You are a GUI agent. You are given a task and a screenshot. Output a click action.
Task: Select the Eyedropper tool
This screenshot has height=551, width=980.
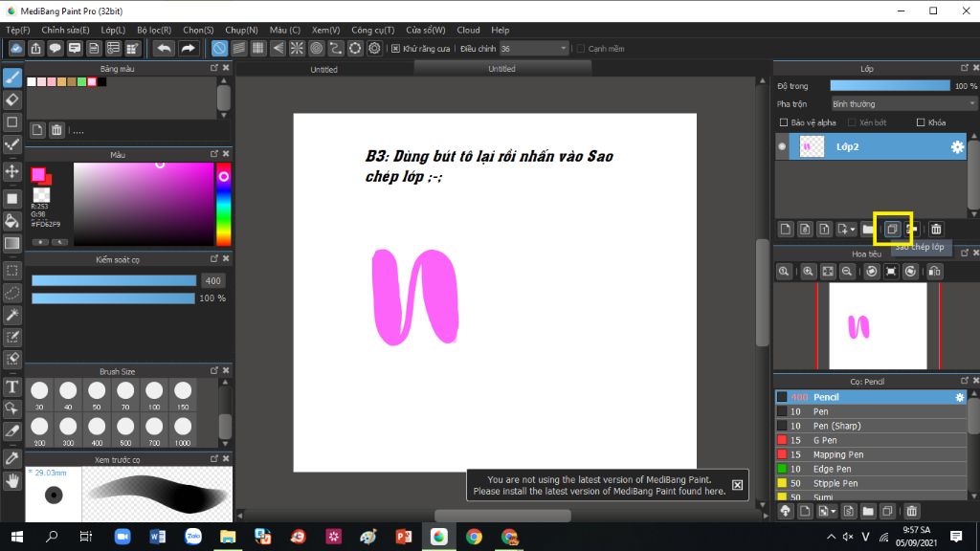pos(11,458)
